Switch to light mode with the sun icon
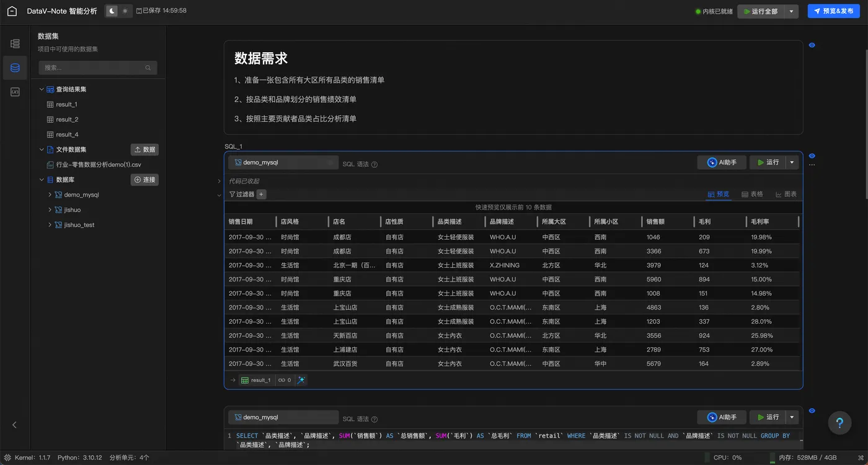The width and height of the screenshot is (868, 465). pyautogui.click(x=125, y=11)
